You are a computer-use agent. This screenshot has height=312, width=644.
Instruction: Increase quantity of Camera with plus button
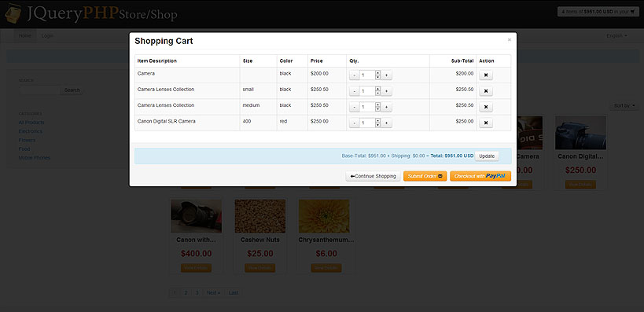click(387, 75)
